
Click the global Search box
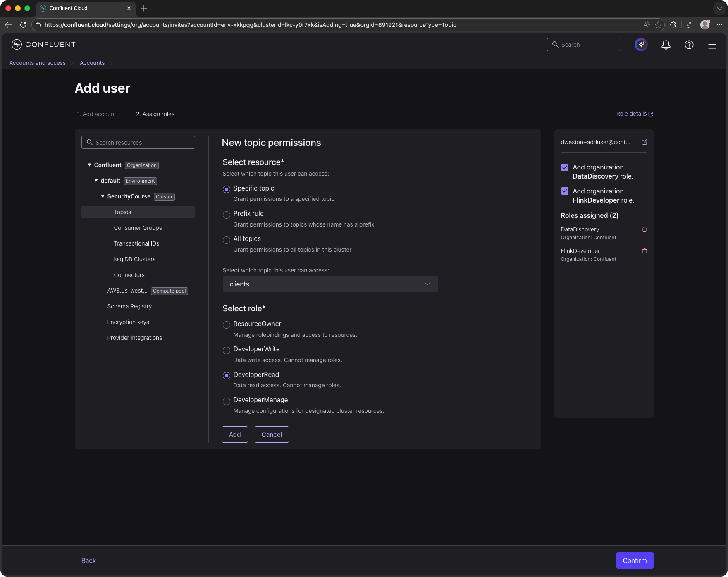(x=584, y=45)
